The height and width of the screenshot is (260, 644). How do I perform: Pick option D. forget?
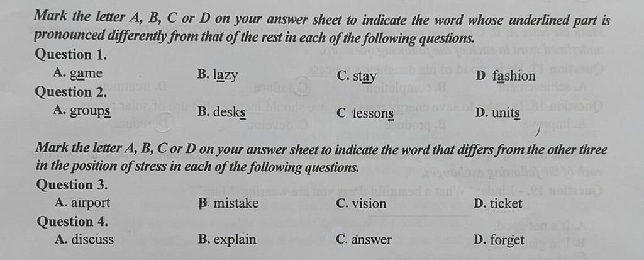click(x=499, y=240)
